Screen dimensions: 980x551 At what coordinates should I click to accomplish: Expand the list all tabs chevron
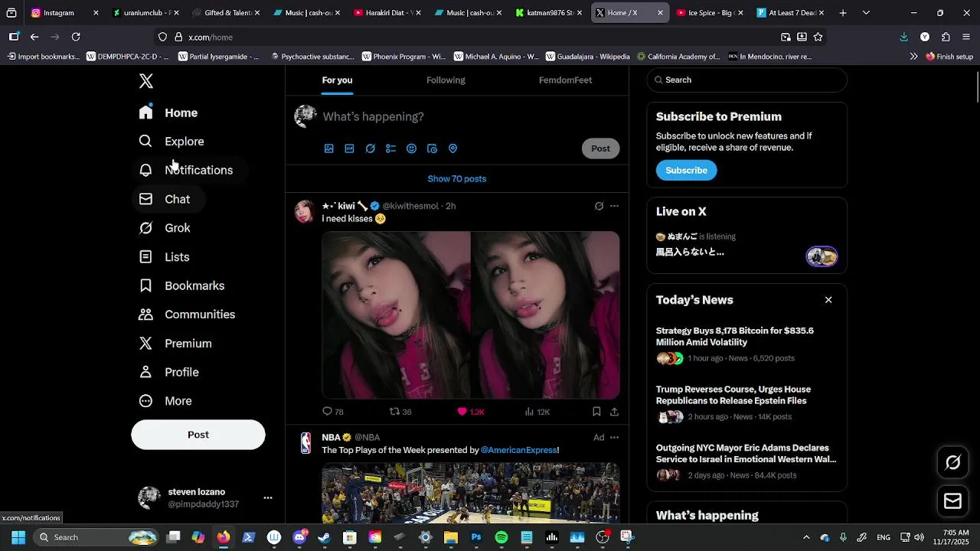[866, 13]
